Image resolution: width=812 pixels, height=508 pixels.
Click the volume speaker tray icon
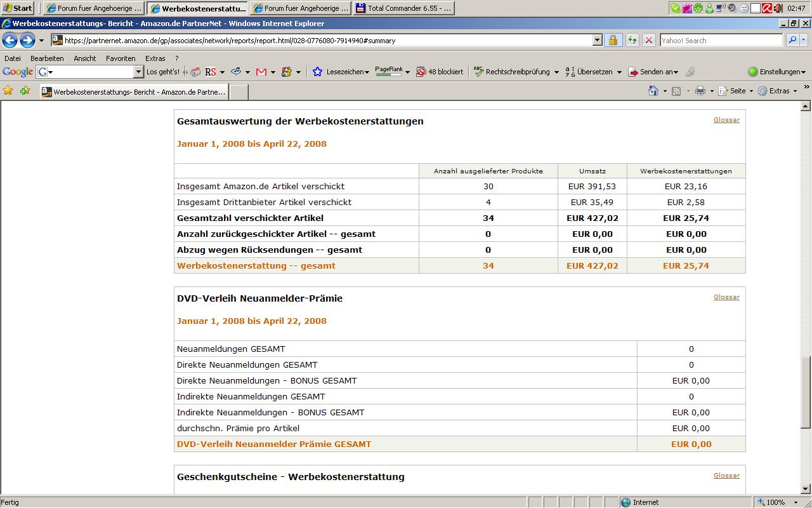(x=778, y=8)
